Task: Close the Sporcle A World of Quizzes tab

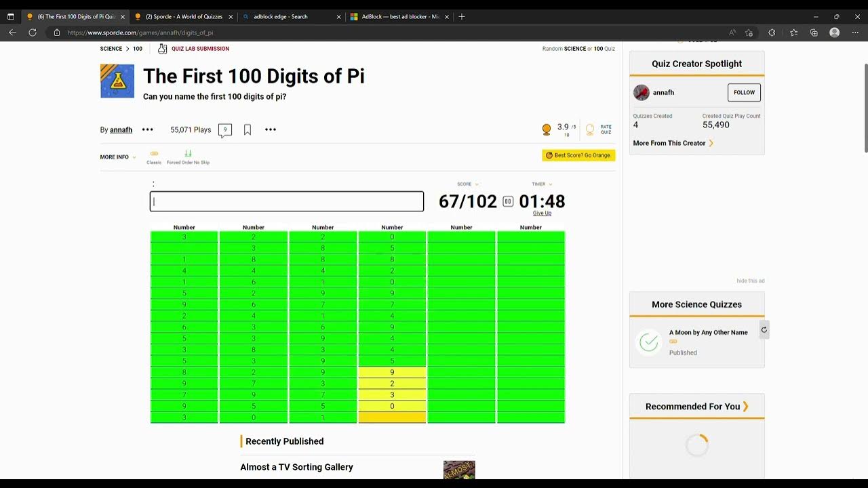Action: [x=231, y=17]
